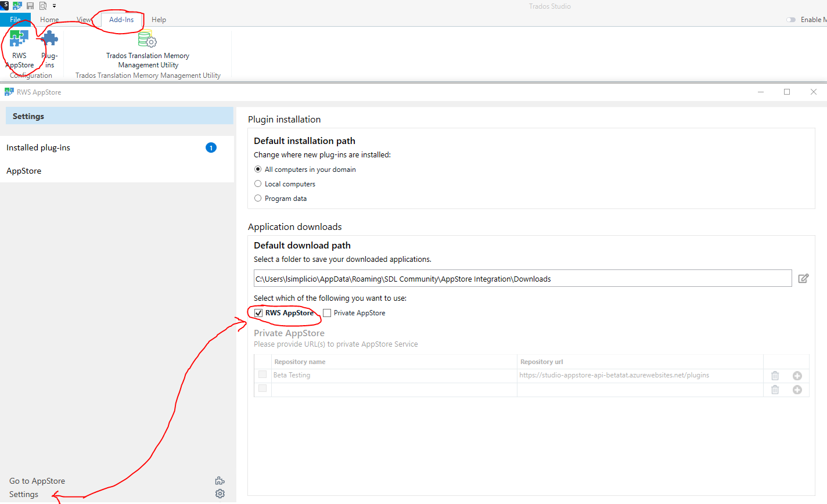Switch to the Help ribbon tab
The image size is (827, 504).
[x=159, y=19]
